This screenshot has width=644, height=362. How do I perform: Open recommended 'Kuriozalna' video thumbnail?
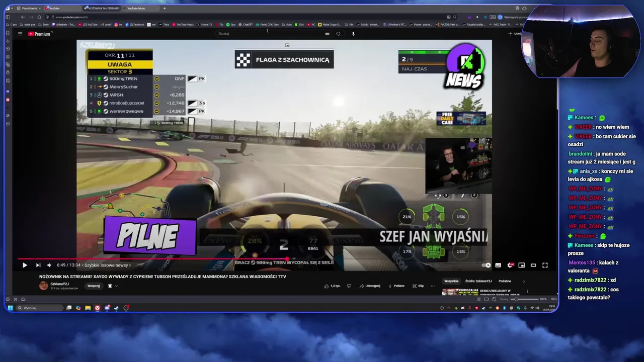pos(460,292)
